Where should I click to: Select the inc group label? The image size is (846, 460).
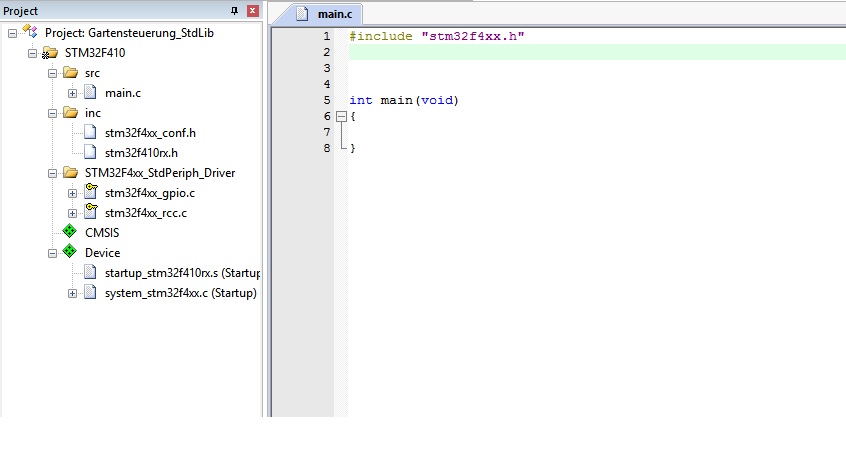point(93,113)
